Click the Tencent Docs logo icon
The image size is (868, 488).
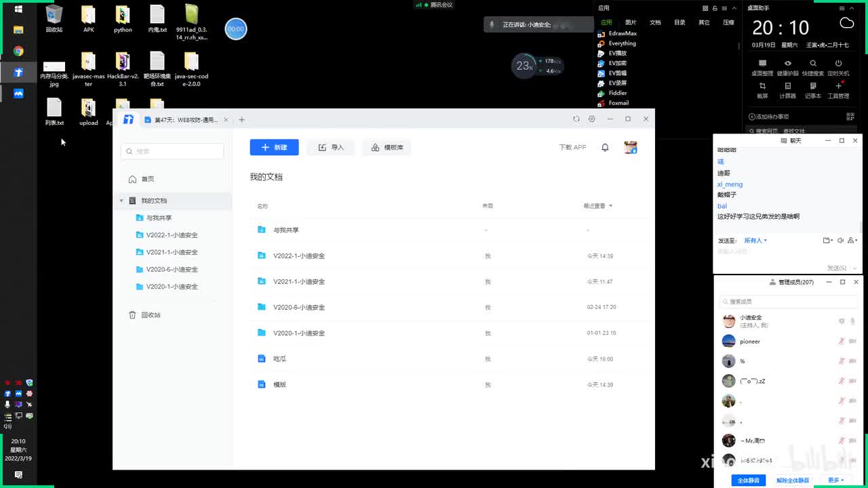[x=128, y=119]
